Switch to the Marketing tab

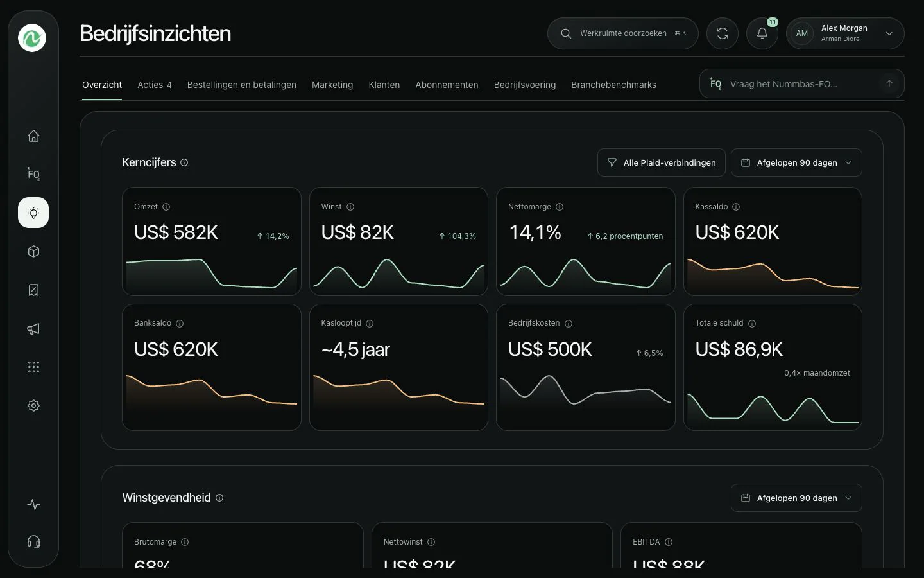(332, 85)
